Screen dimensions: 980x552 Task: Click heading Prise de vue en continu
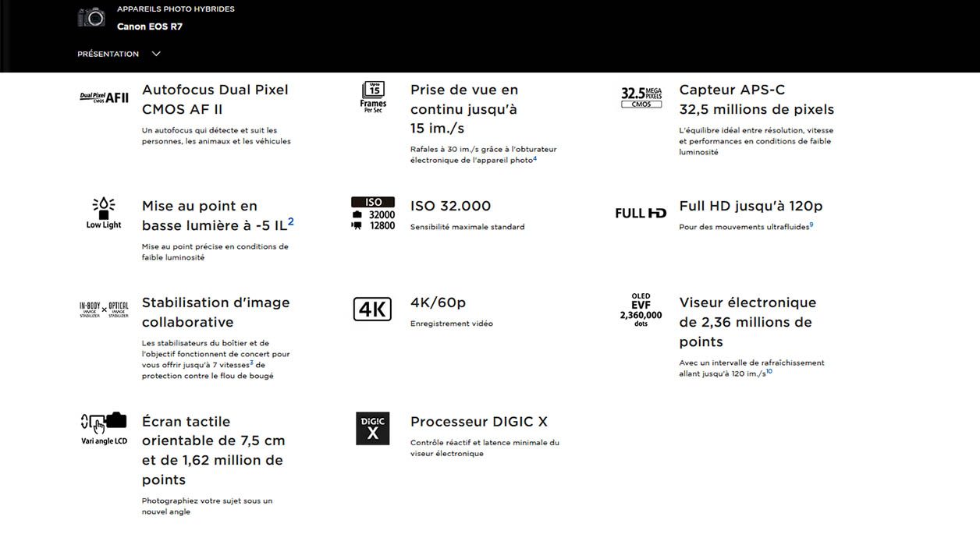pyautogui.click(x=464, y=109)
